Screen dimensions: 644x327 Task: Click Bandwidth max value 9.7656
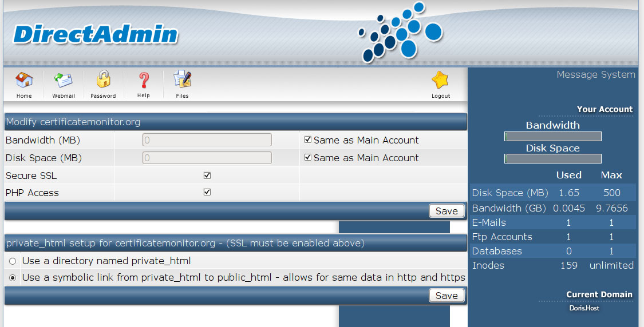(611, 208)
